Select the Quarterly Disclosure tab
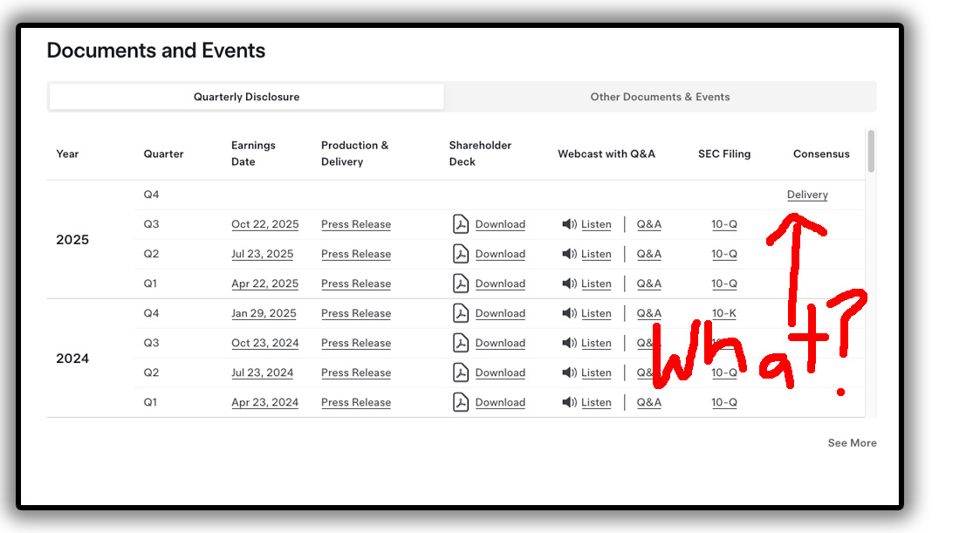The width and height of the screenshot is (980, 533). pos(246,97)
